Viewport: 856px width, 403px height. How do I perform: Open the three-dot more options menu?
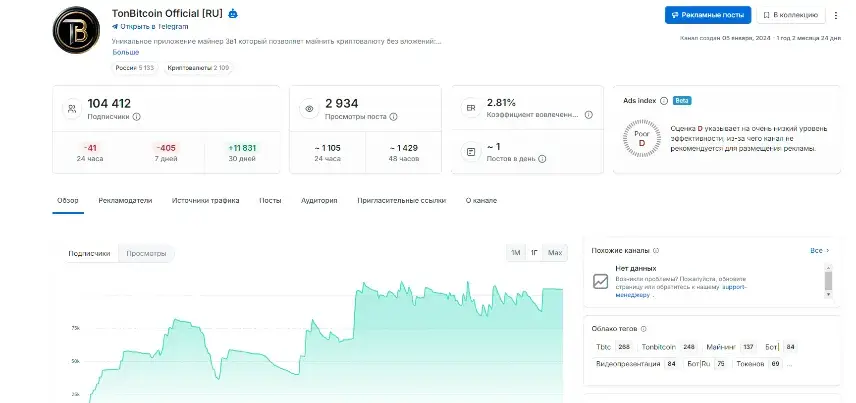[836, 15]
